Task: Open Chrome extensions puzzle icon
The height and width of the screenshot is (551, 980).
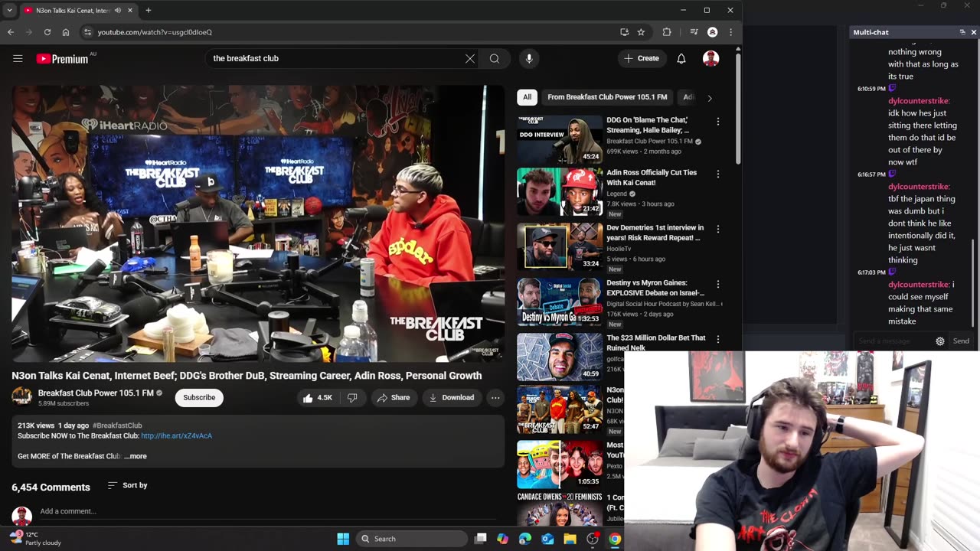Action: pos(667,32)
